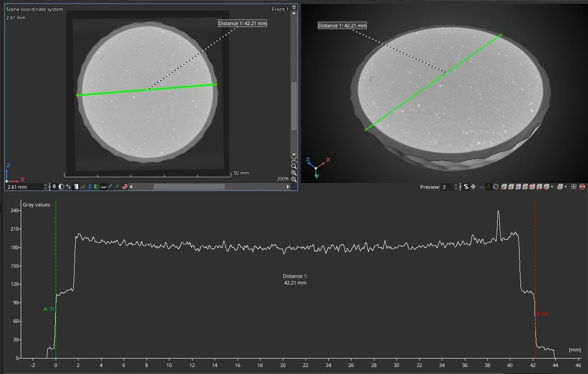Maximize the Front 1 view window
Screen dimensions: 588x374
[294, 8]
